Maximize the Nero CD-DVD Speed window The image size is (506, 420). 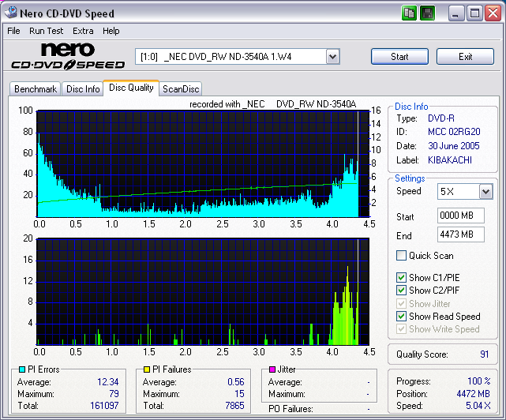tap(474, 13)
